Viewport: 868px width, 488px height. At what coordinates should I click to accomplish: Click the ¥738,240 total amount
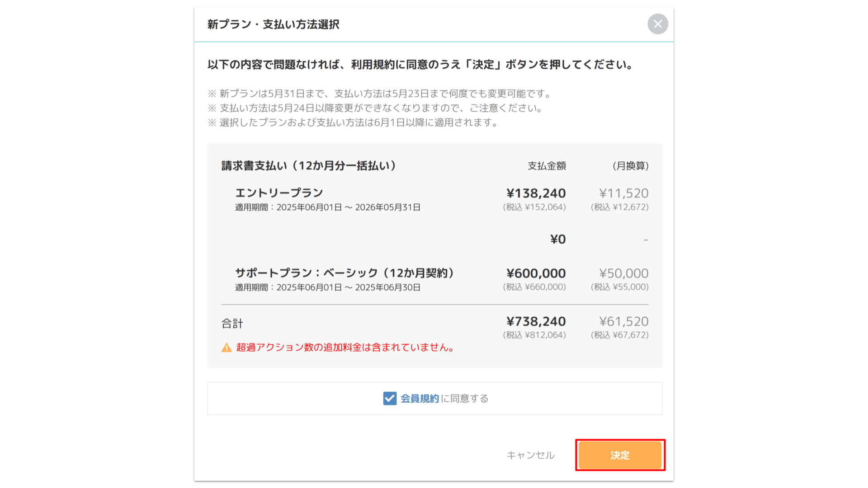[x=536, y=321]
